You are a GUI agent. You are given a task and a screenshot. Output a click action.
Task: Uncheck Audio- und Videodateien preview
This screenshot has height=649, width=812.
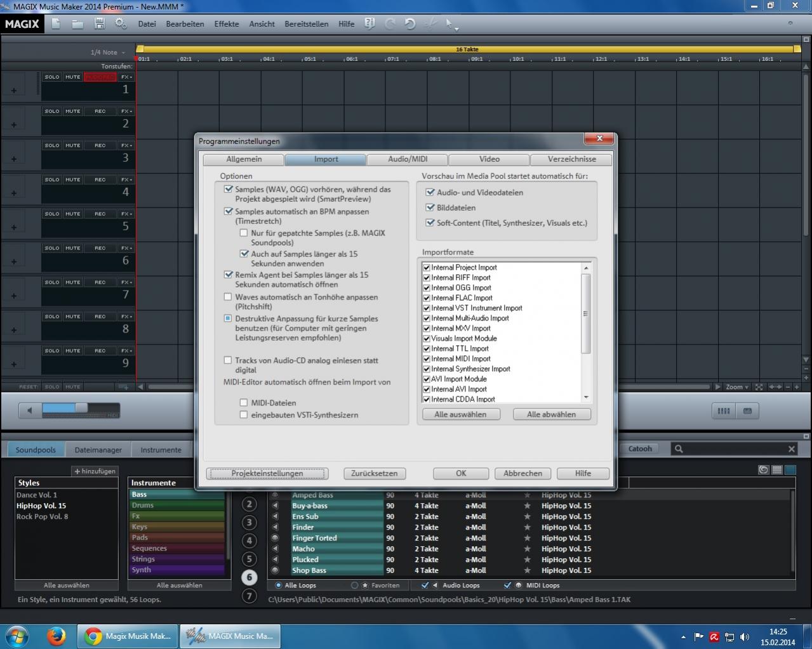(x=430, y=192)
